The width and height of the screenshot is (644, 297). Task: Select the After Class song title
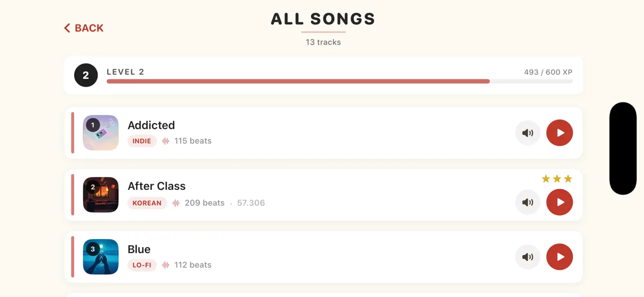(x=157, y=186)
